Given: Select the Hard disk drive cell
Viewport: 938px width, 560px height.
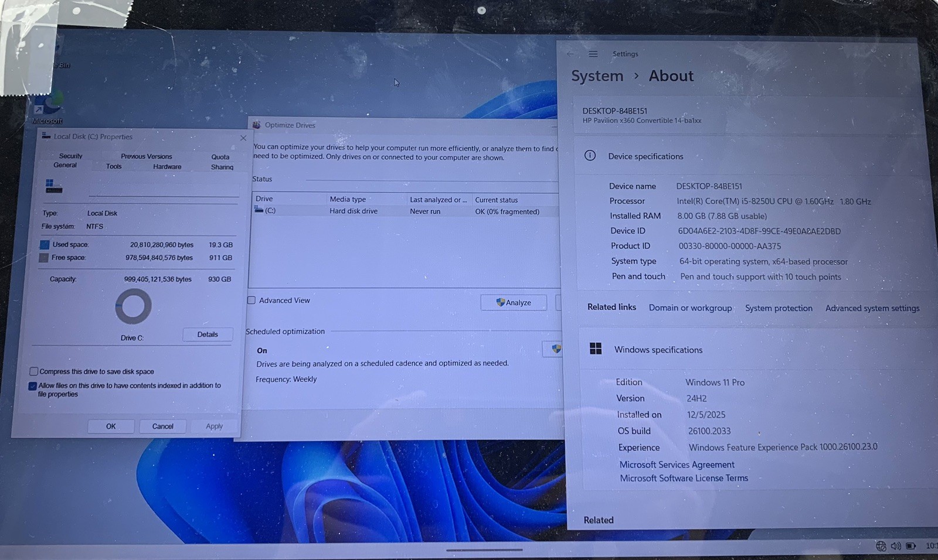Looking at the screenshot, I should [354, 211].
